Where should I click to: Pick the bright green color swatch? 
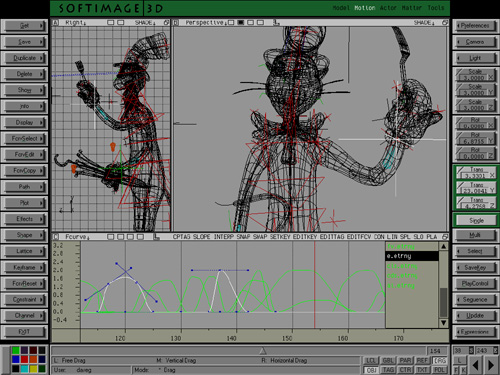15,350
